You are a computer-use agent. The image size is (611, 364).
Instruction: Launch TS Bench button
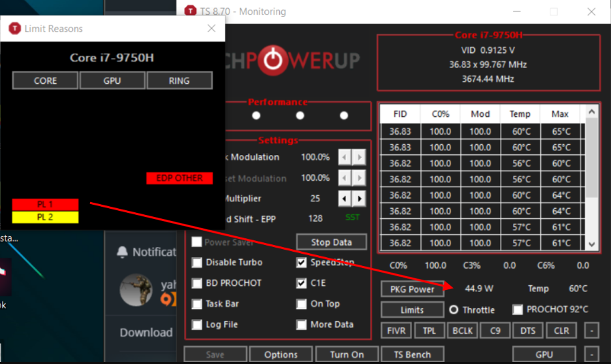(x=412, y=354)
